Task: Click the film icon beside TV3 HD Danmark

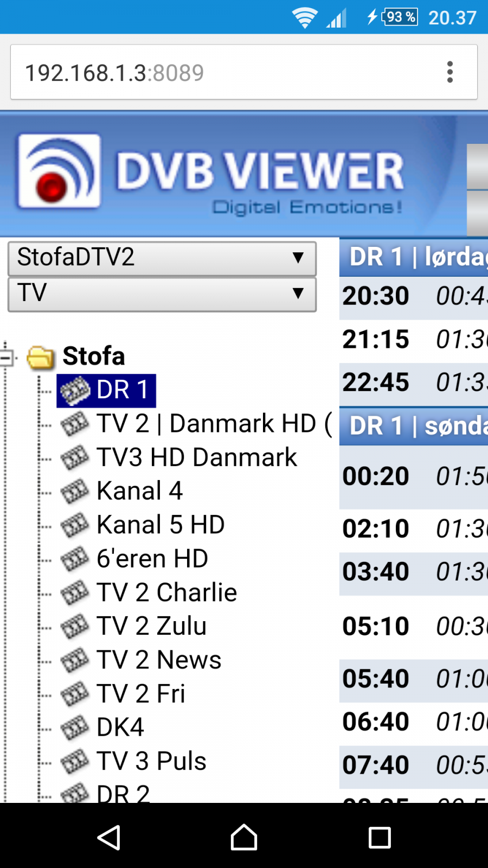Action: [x=74, y=458]
